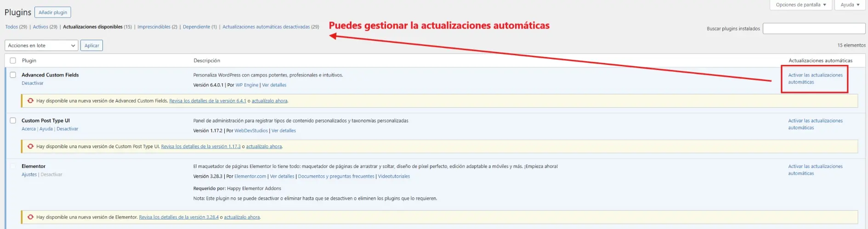Expand the Ayuda dropdown
868x229 pixels.
click(850, 5)
